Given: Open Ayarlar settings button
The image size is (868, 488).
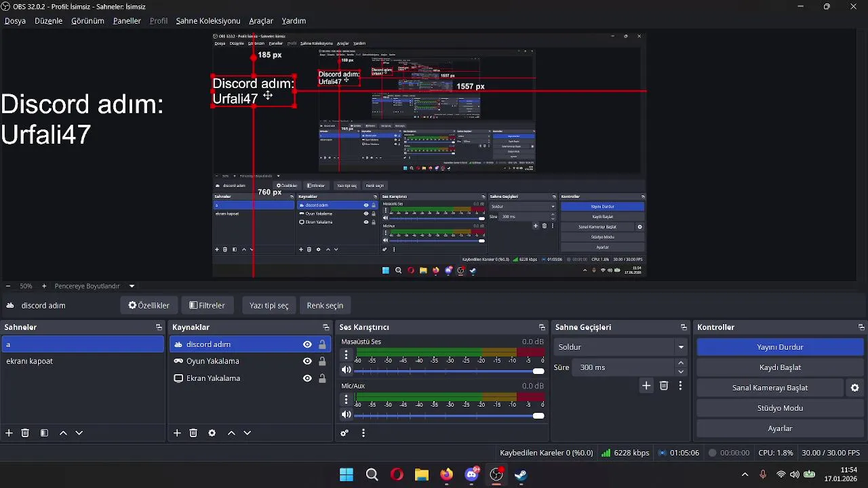Looking at the screenshot, I should coord(780,428).
